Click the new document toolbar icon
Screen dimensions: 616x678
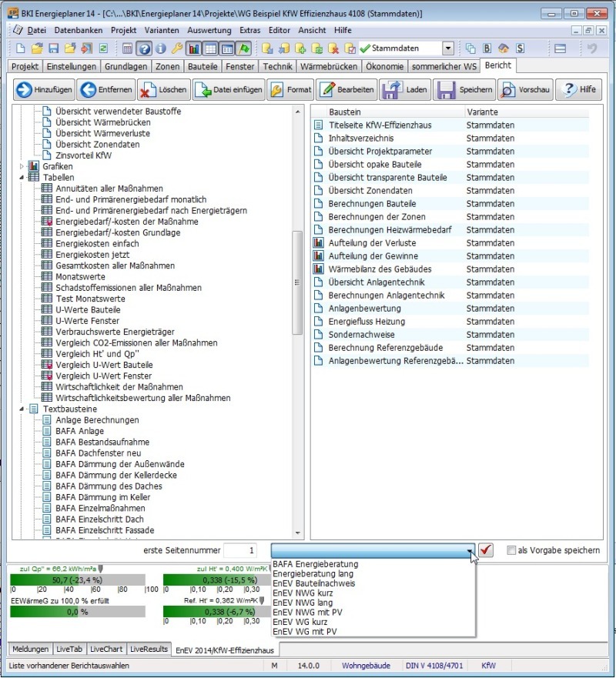pos(20,48)
